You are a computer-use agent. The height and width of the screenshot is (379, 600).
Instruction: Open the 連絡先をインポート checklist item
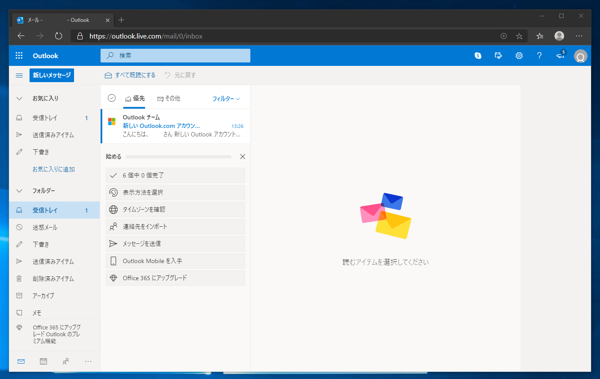[175, 227]
